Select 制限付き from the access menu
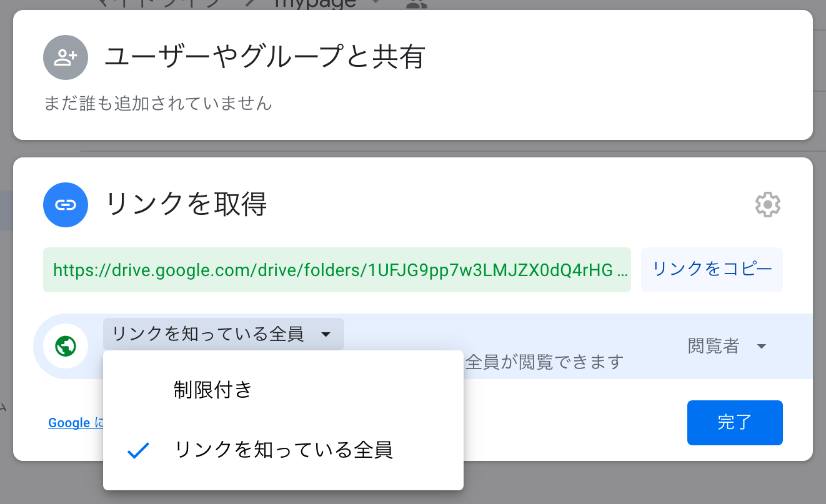 (213, 390)
